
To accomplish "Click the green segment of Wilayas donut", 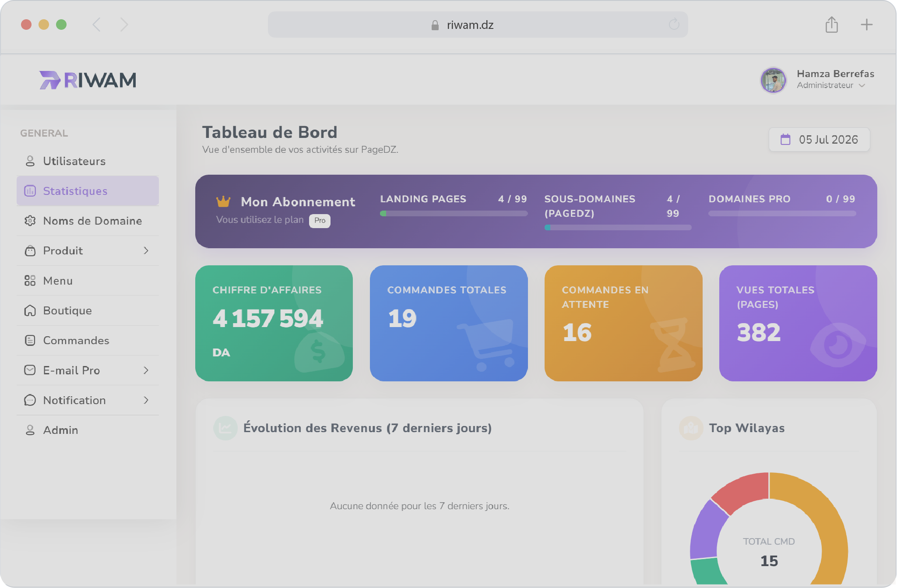I will pos(707,571).
